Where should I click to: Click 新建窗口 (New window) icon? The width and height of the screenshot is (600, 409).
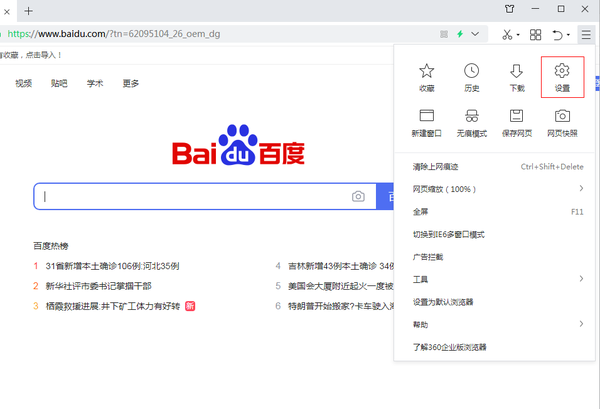(x=426, y=118)
